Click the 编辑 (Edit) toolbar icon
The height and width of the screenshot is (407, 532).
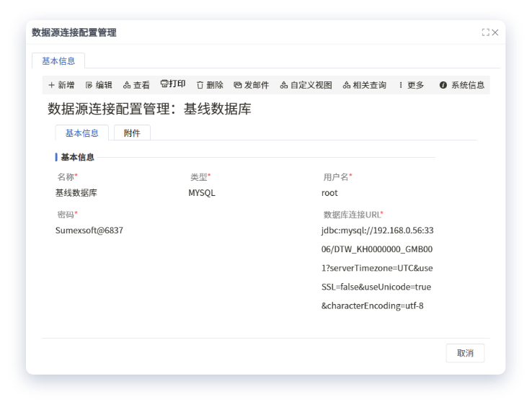(89, 85)
